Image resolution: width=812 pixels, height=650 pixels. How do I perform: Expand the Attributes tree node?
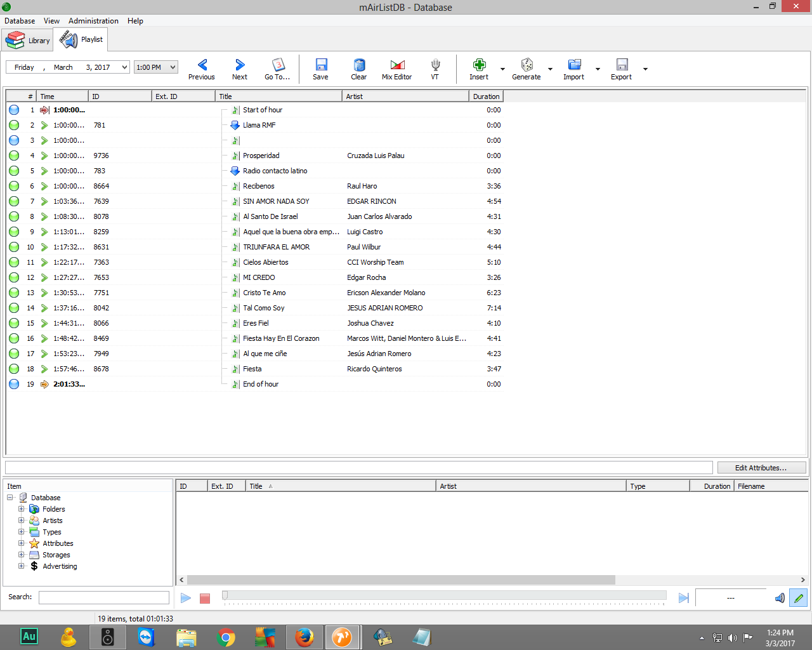coord(22,543)
